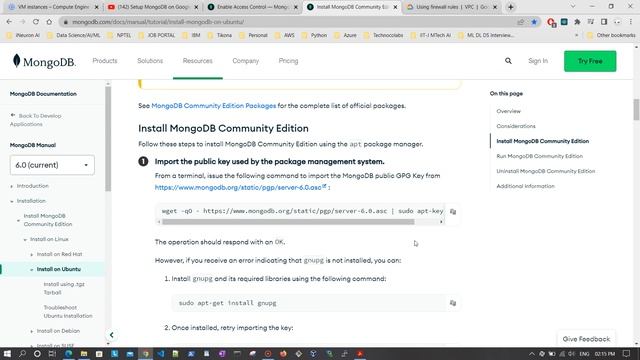Switch to the Enable Access Control tab
The height and width of the screenshot is (360, 640).
(252, 7)
